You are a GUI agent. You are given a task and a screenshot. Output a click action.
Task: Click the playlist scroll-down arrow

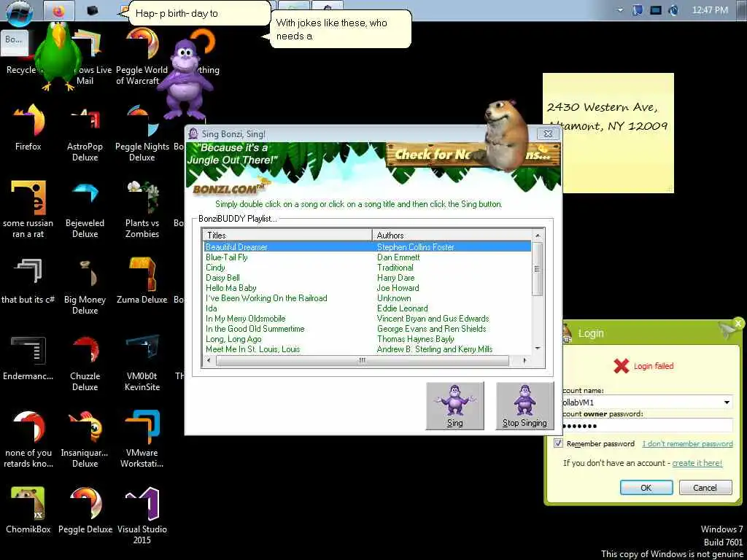click(x=538, y=349)
